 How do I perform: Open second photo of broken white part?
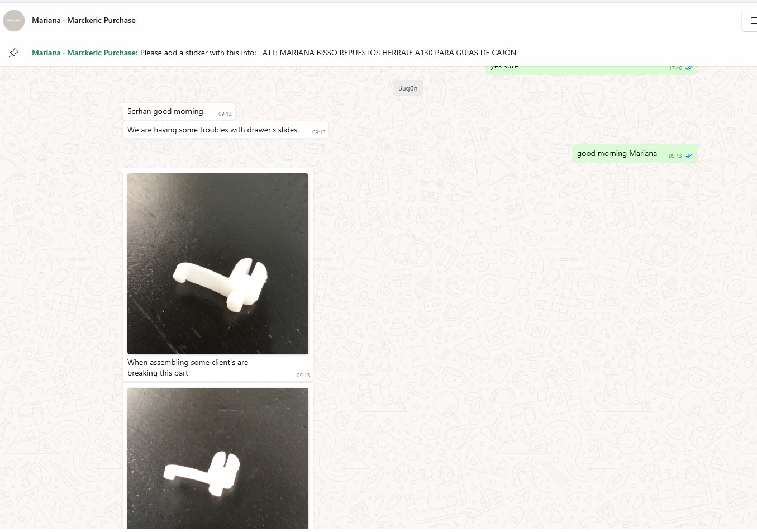point(218,458)
